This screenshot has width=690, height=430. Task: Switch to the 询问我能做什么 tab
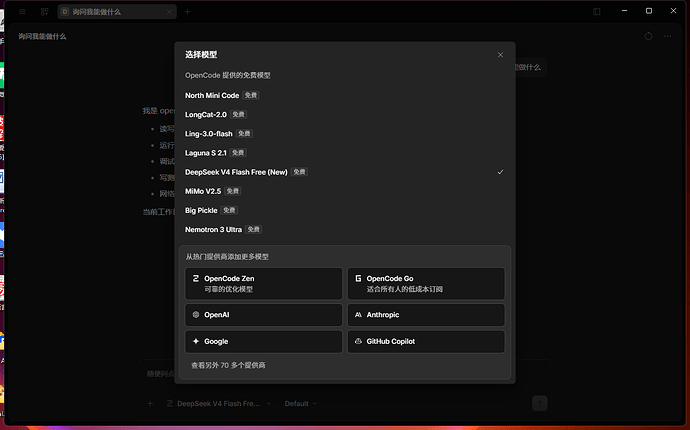click(x=117, y=12)
